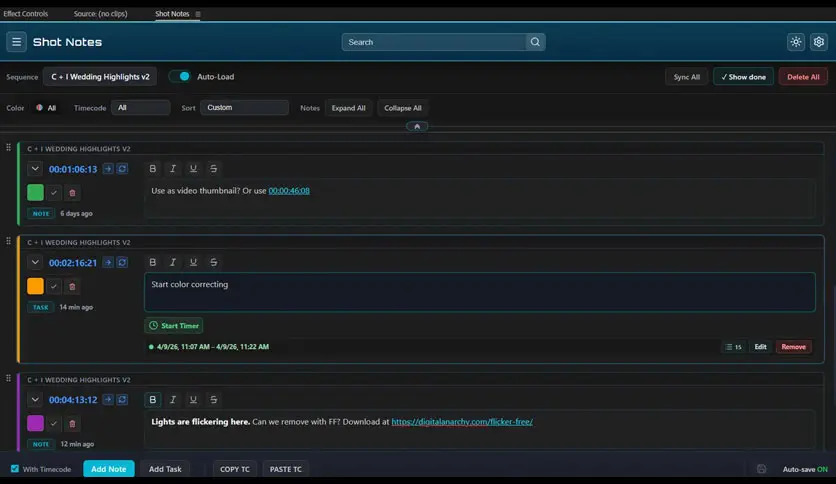Bold icon in the 00:01:06:13 note
Screen dimensions: 836x484
(x=152, y=168)
